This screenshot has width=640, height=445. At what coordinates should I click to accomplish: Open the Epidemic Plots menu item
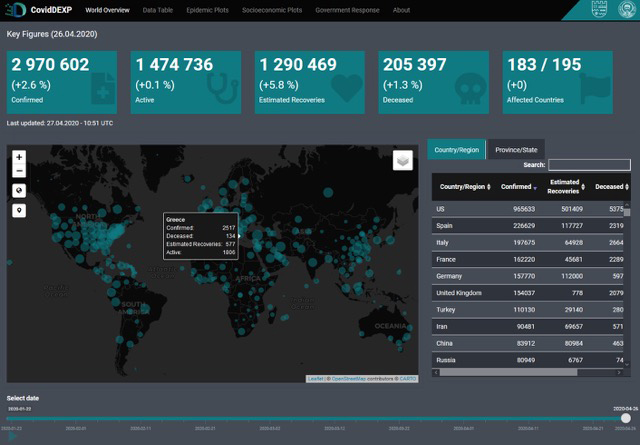[207, 10]
